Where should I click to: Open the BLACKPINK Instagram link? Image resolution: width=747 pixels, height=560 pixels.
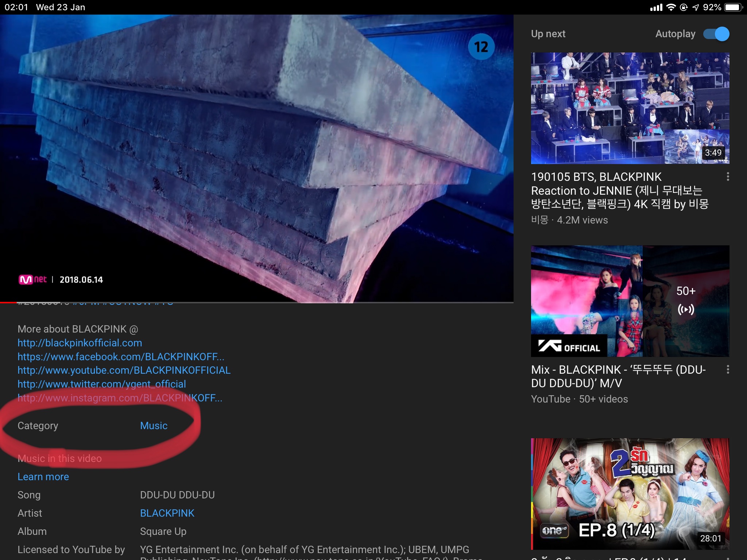click(x=120, y=398)
